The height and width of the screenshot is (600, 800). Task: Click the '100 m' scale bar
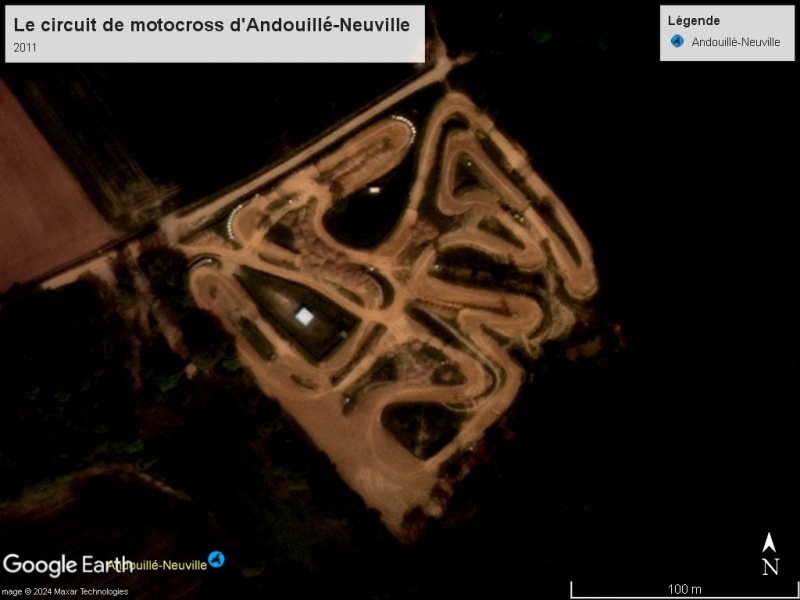click(x=684, y=589)
